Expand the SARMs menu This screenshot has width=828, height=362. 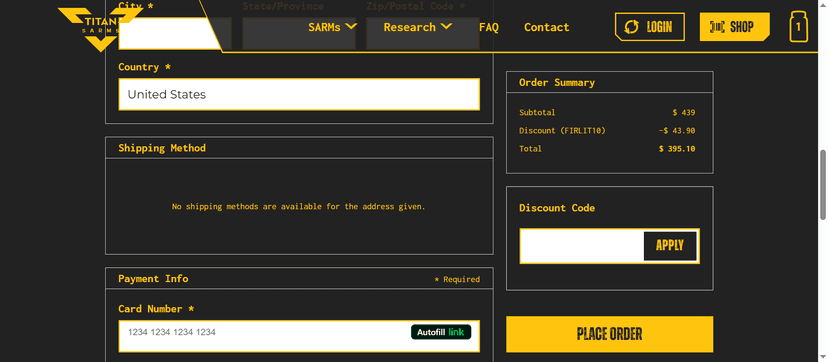pyautogui.click(x=333, y=27)
